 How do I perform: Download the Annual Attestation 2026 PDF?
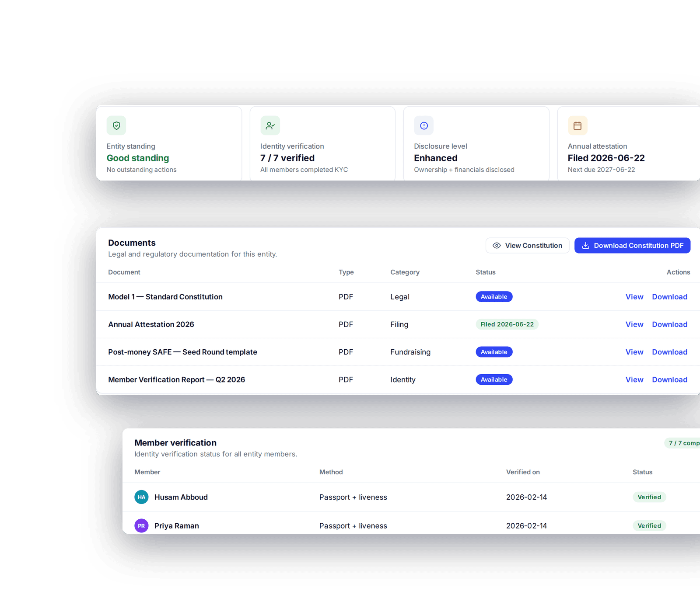pos(669,324)
